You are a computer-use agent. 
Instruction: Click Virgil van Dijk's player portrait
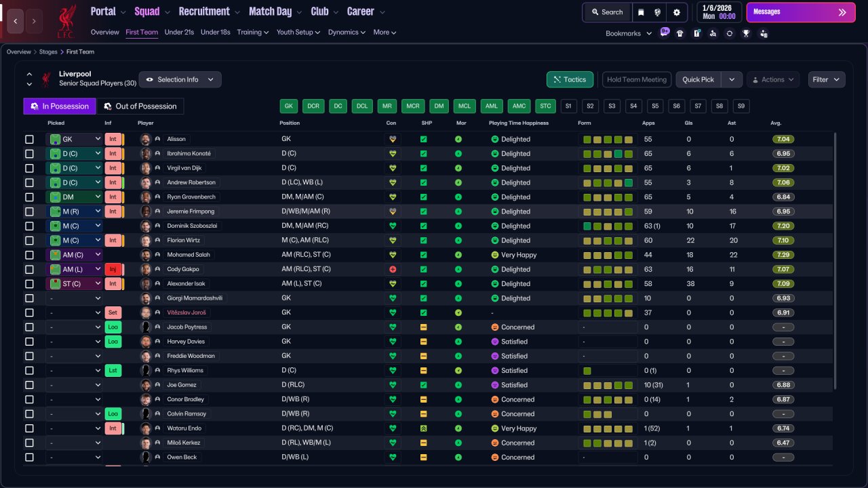point(145,168)
